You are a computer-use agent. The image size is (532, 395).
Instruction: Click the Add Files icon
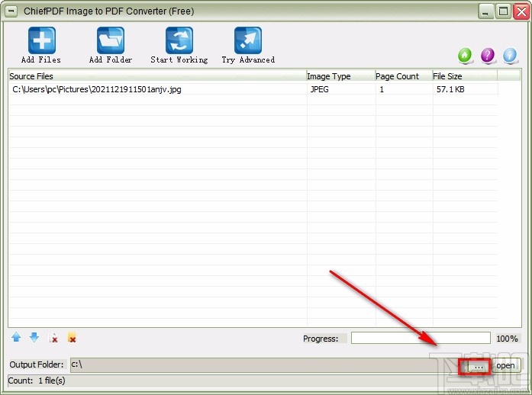(x=42, y=40)
